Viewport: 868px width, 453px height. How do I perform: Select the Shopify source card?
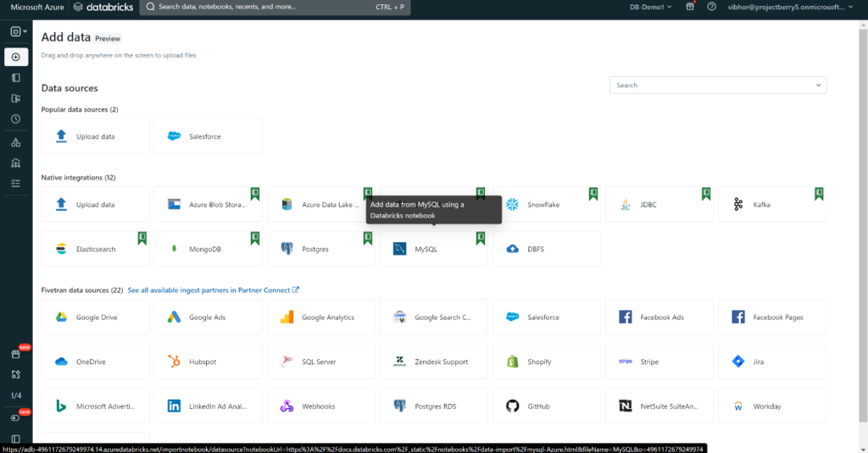tap(547, 362)
